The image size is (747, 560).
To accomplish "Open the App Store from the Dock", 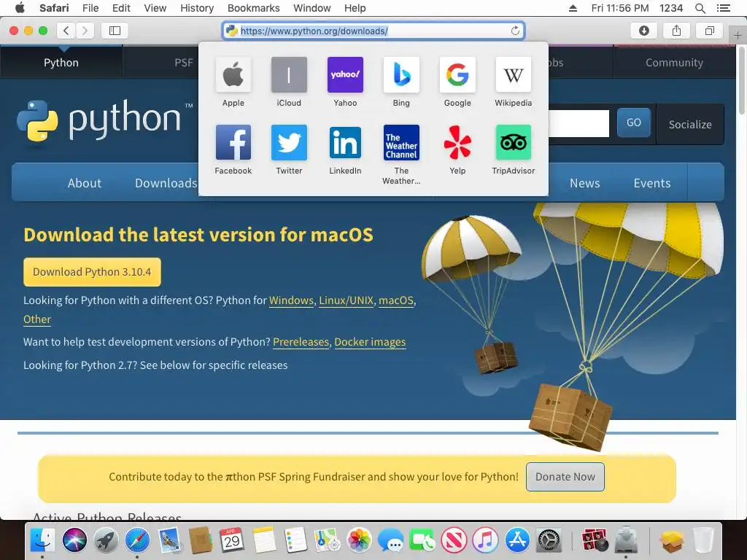I will (x=517, y=540).
